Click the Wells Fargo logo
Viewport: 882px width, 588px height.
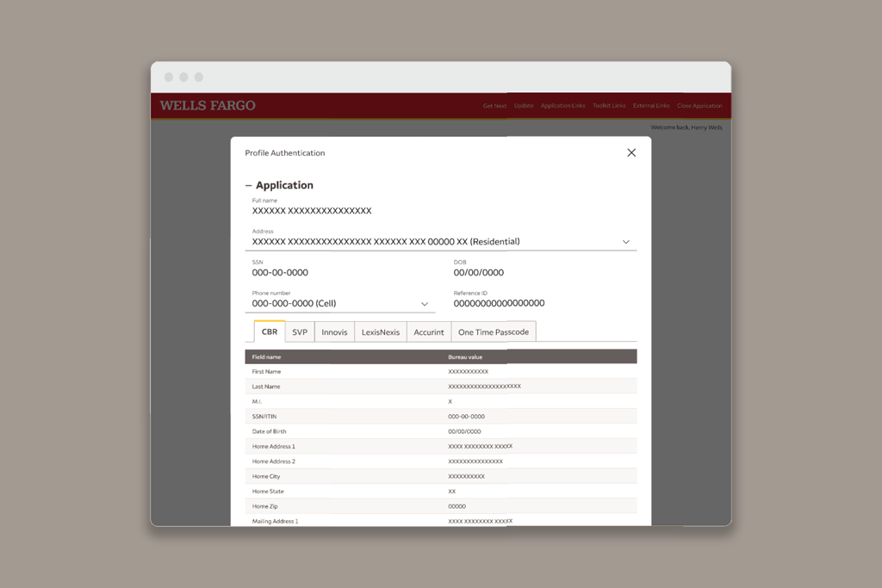click(x=208, y=106)
